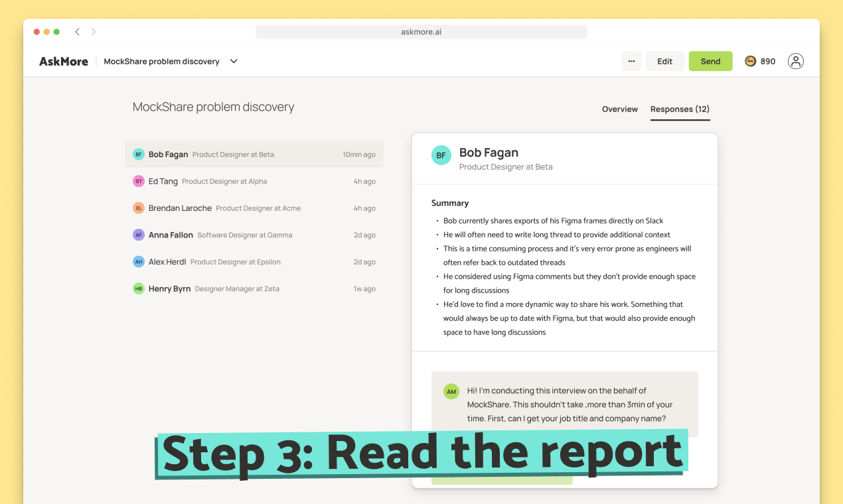Screen dimensions: 843x504
Task: Go forward with browser forward arrow
Action: click(x=94, y=32)
